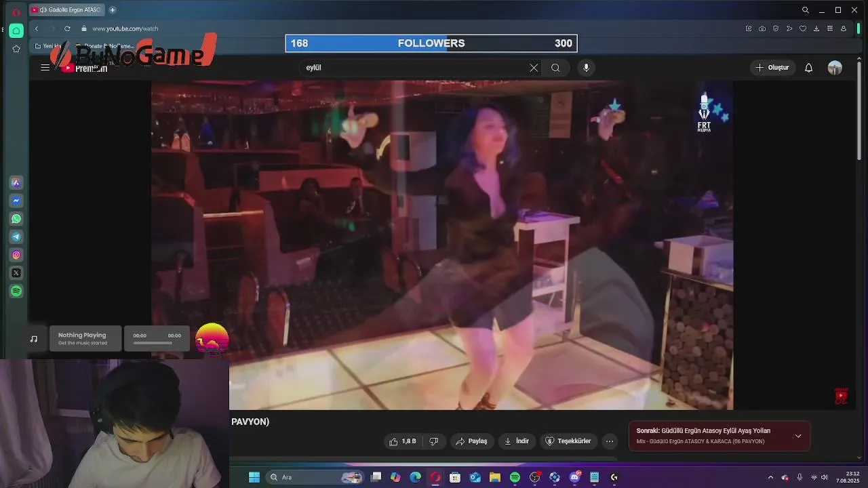This screenshot has width=868, height=488.
Task: Clear the 'eylül' search text
Action: tap(534, 68)
